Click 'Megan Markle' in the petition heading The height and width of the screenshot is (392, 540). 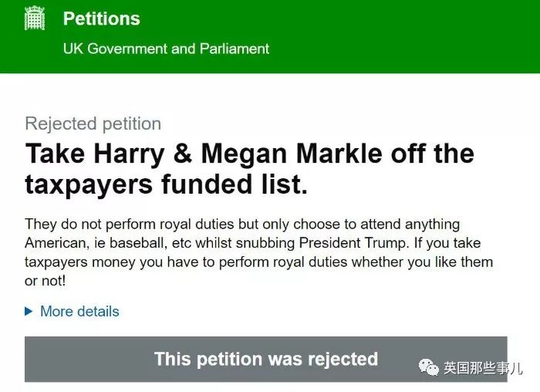[x=292, y=154]
